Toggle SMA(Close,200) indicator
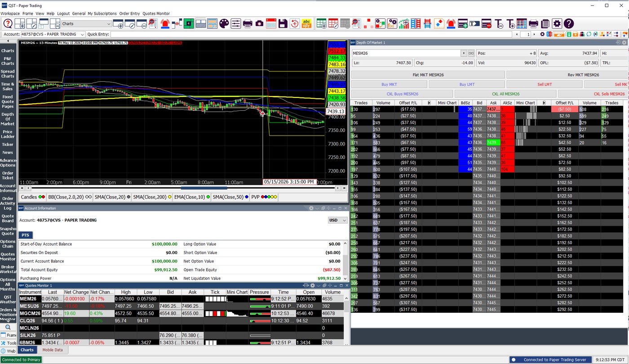 [152, 197]
